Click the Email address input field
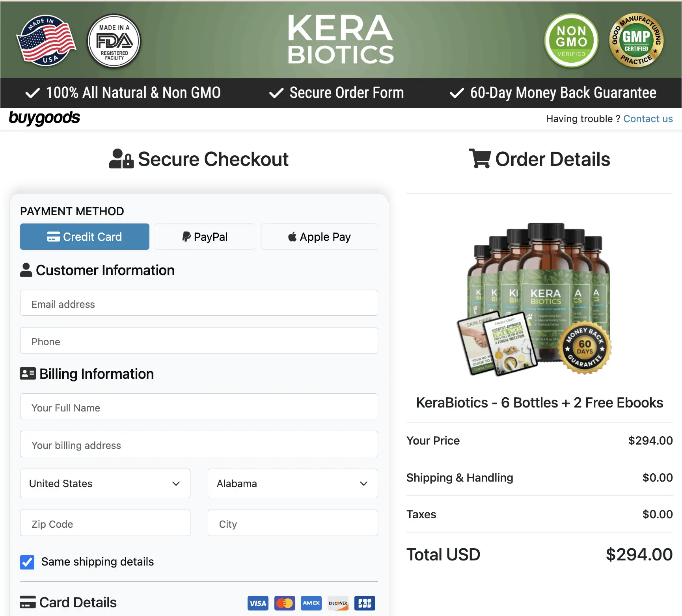682x616 pixels. (x=199, y=303)
